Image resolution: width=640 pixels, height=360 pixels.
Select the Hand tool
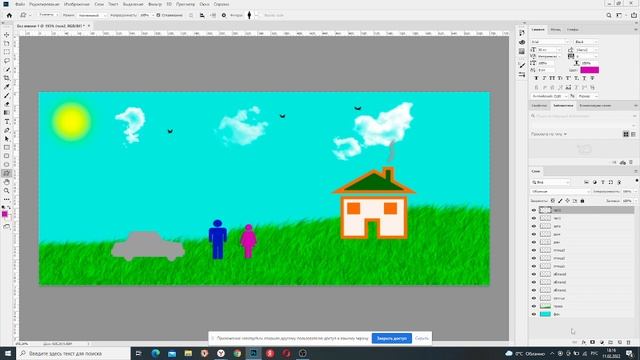point(7,182)
